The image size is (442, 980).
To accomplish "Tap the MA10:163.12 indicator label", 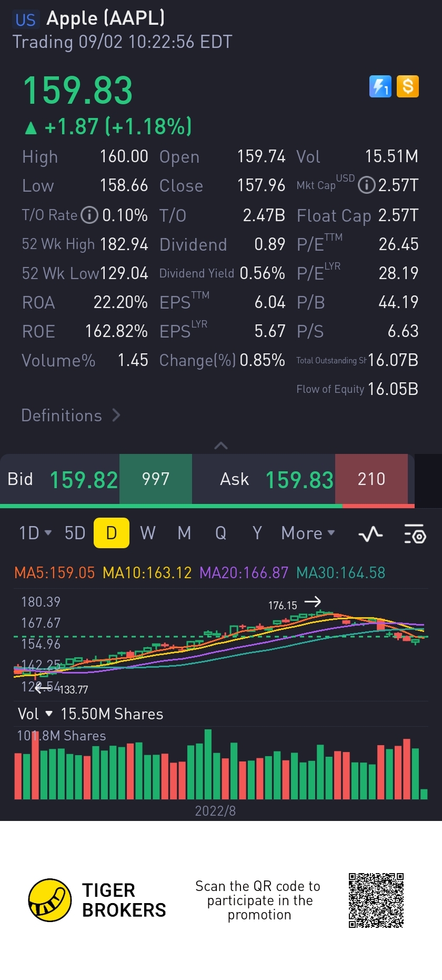I will click(x=147, y=573).
